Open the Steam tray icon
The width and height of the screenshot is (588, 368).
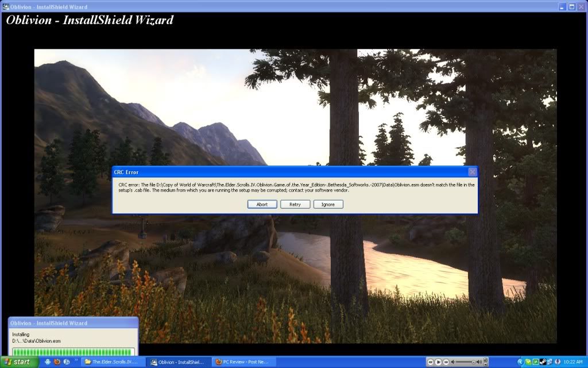(543, 362)
